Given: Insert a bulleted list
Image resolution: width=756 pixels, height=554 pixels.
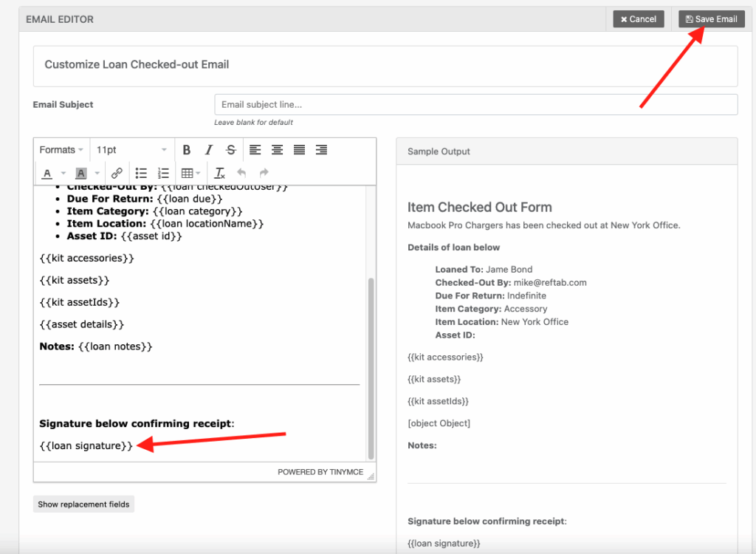Looking at the screenshot, I should 142,174.
